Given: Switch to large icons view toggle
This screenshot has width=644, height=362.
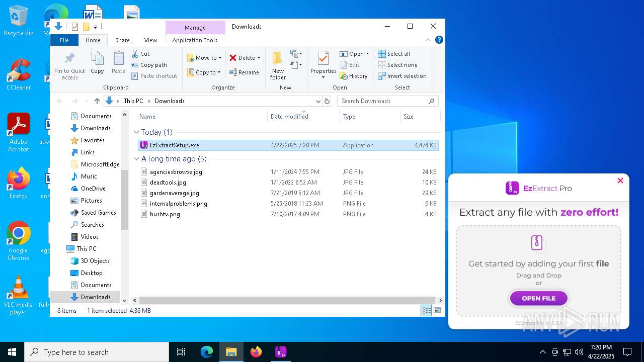Looking at the screenshot, I should click(x=438, y=311).
